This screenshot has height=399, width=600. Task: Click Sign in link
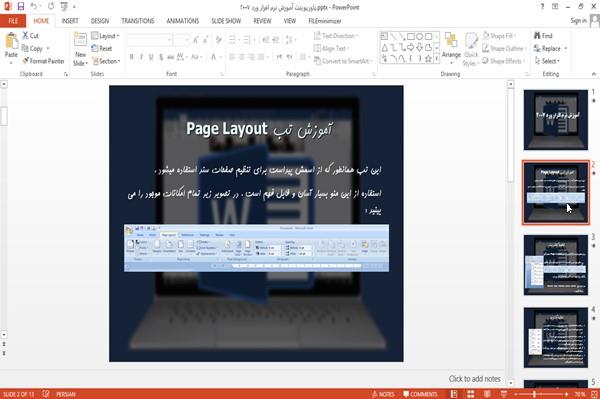pos(578,21)
